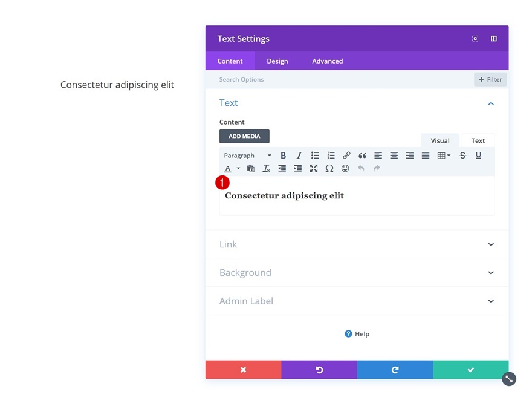Click the snap-to-sidebar icon in header
Image resolution: width=532 pixels, height=406 pixels.
click(494, 39)
